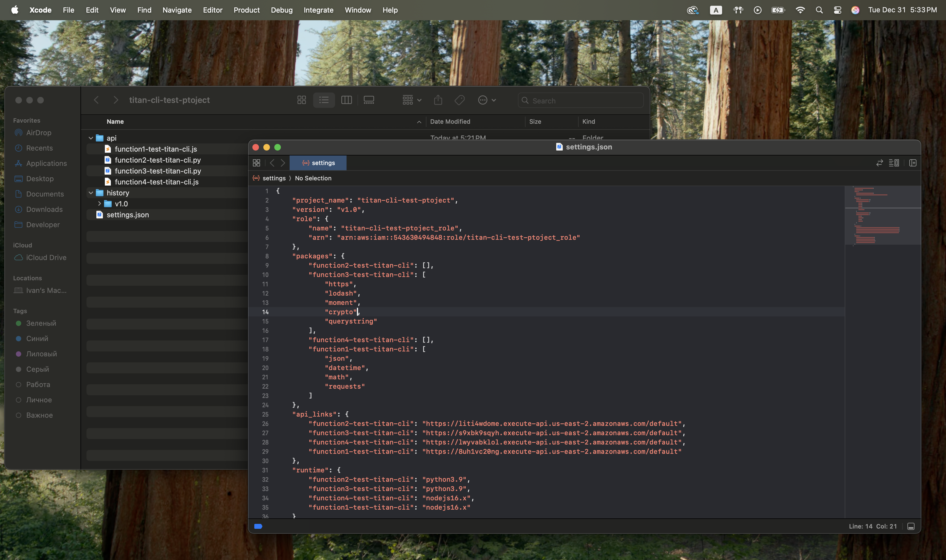Open Developer folder in sidebar
The image size is (946, 560).
pyautogui.click(x=43, y=224)
